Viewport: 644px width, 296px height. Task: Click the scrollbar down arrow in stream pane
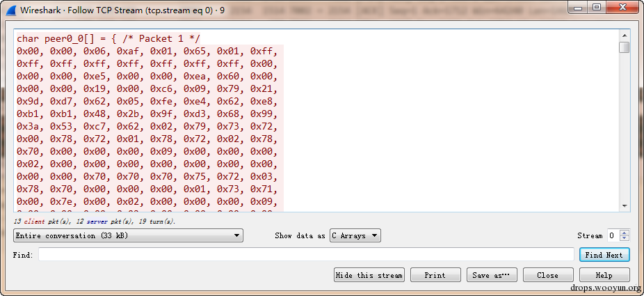coord(625,205)
